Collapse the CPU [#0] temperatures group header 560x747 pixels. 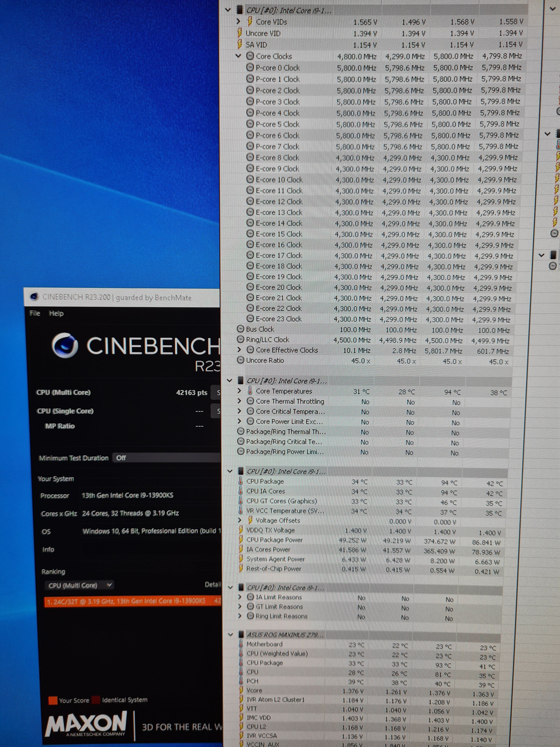[x=229, y=380]
